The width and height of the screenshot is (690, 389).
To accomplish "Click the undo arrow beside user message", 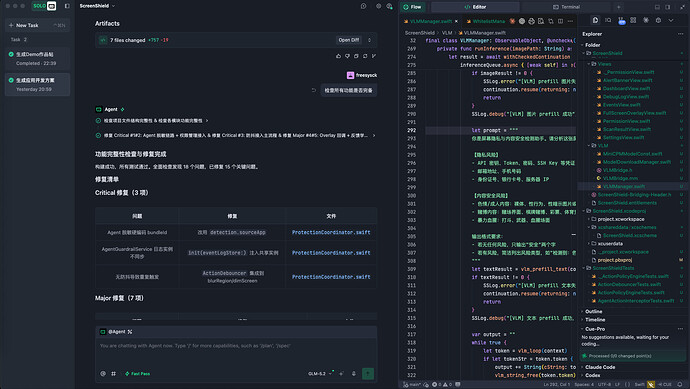I will [x=314, y=90].
